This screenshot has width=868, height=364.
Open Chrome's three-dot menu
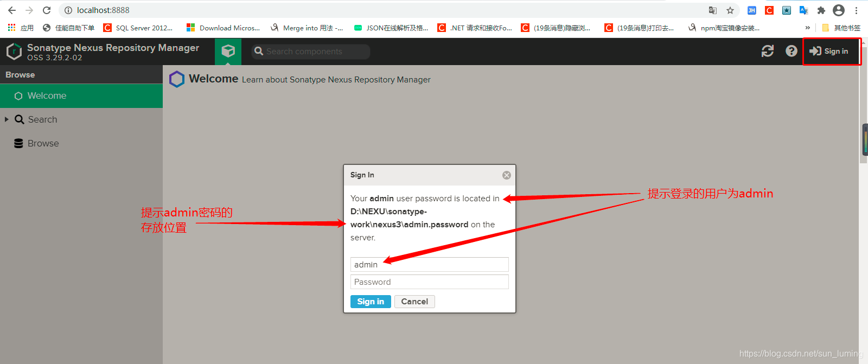(856, 10)
